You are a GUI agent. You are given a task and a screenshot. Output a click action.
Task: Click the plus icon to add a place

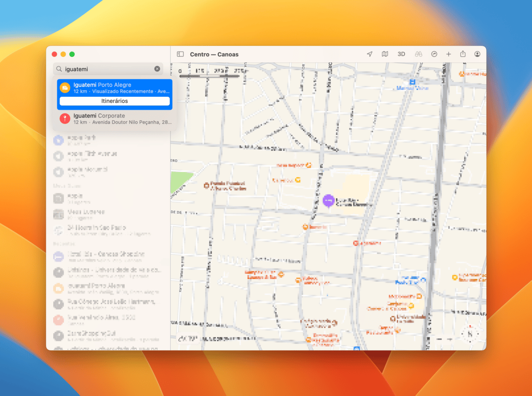pyautogui.click(x=449, y=54)
